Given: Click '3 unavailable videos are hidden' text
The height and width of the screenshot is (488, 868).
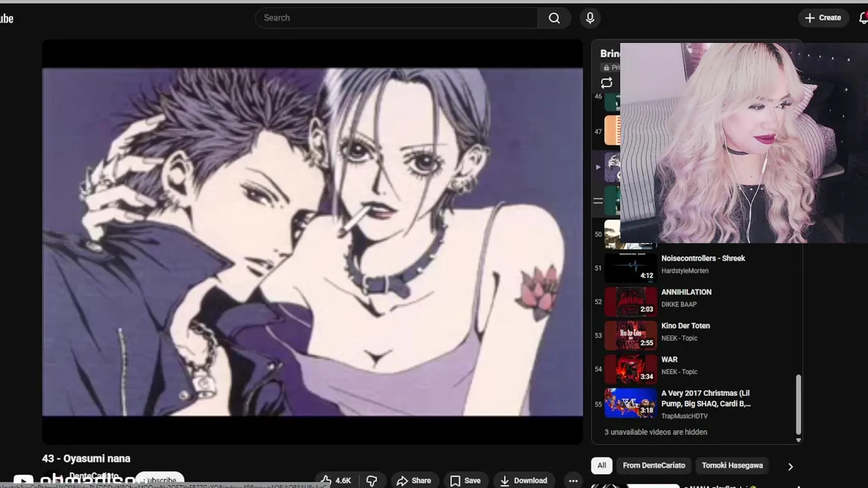Looking at the screenshot, I should click(656, 432).
